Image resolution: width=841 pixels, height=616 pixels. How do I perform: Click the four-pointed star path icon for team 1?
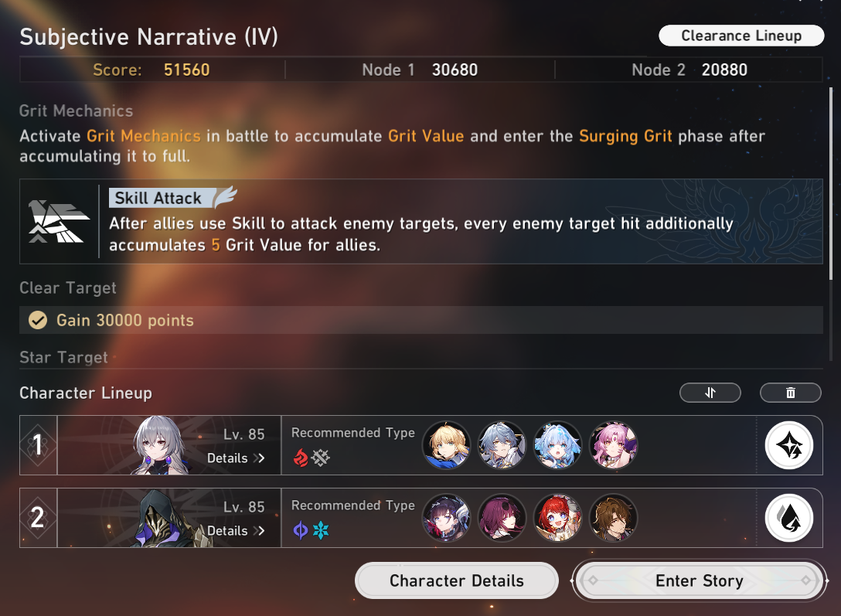(x=789, y=445)
